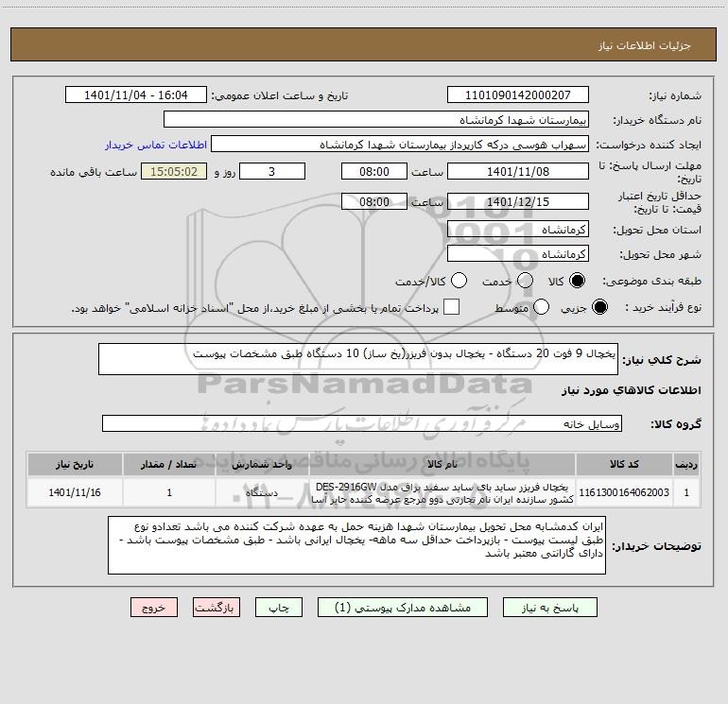The image size is (728, 704).
Task: Click the چاپ print button
Action: pos(279,608)
